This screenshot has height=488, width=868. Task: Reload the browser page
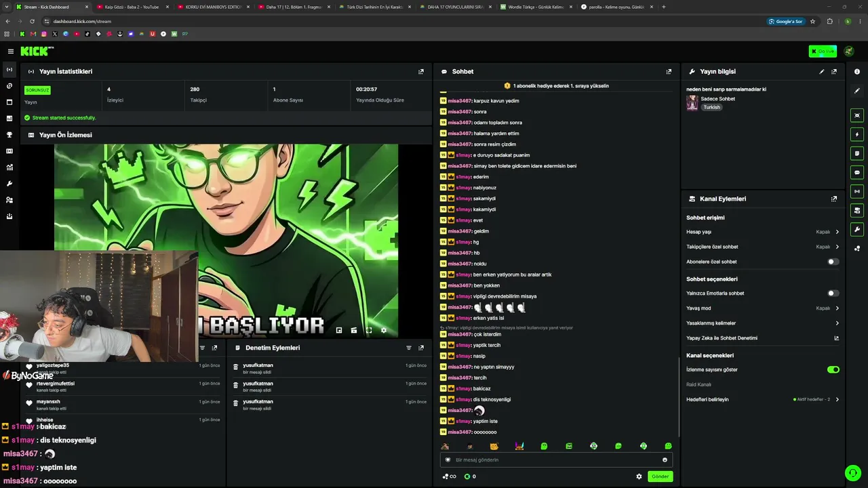[32, 21]
